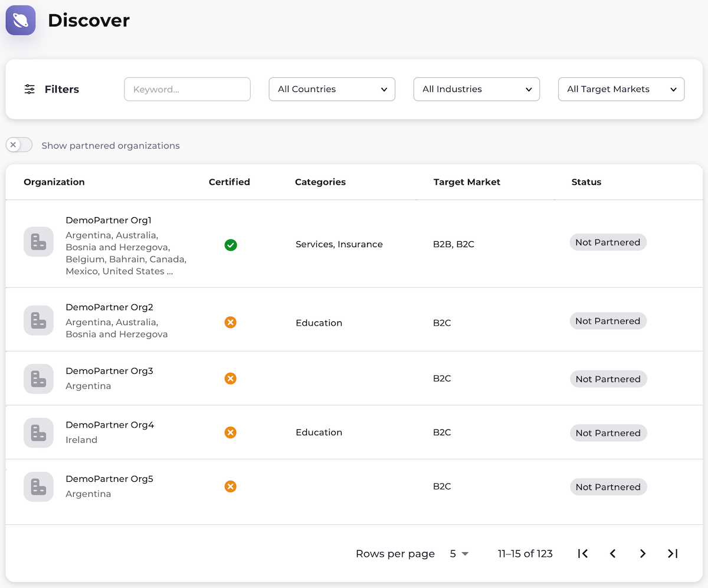The width and height of the screenshot is (708, 588).
Task: Toggle Show partnered organizations switch
Action: (x=19, y=145)
